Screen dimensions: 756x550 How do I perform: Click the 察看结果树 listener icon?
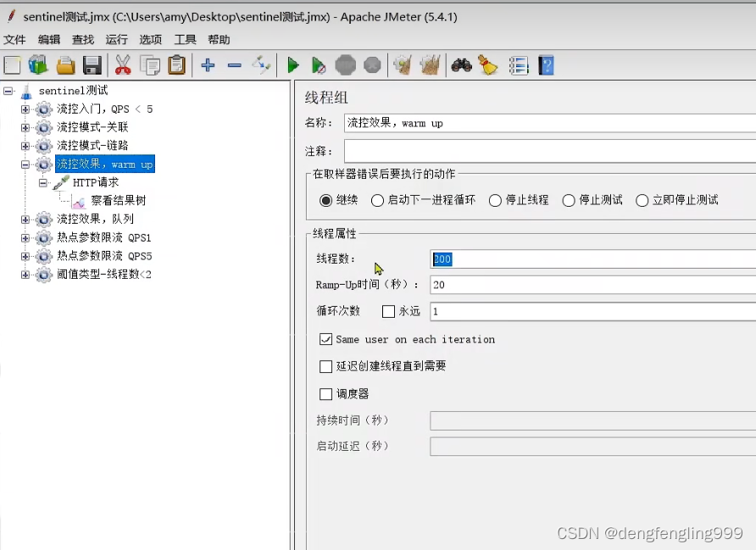click(79, 201)
